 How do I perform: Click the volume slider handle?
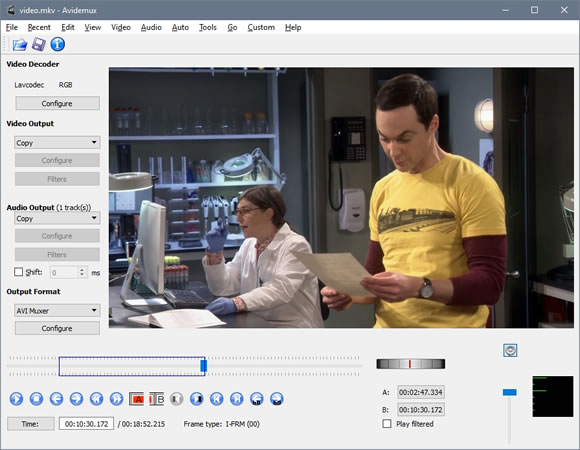click(510, 392)
